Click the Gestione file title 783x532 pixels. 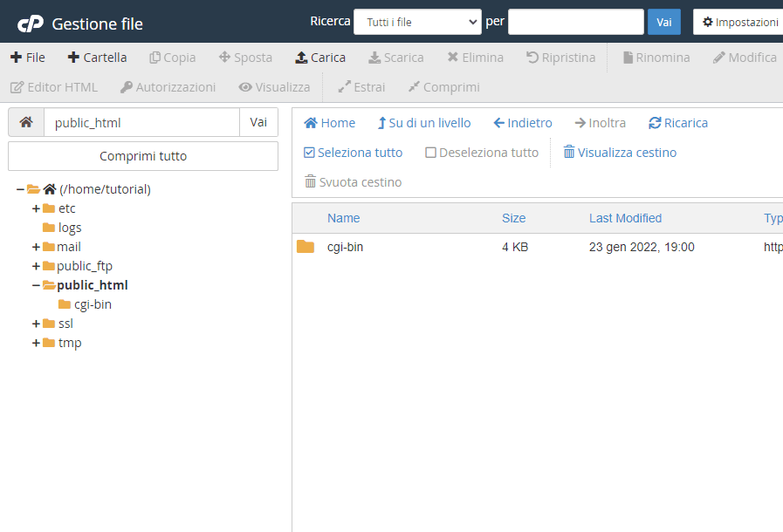point(98,24)
